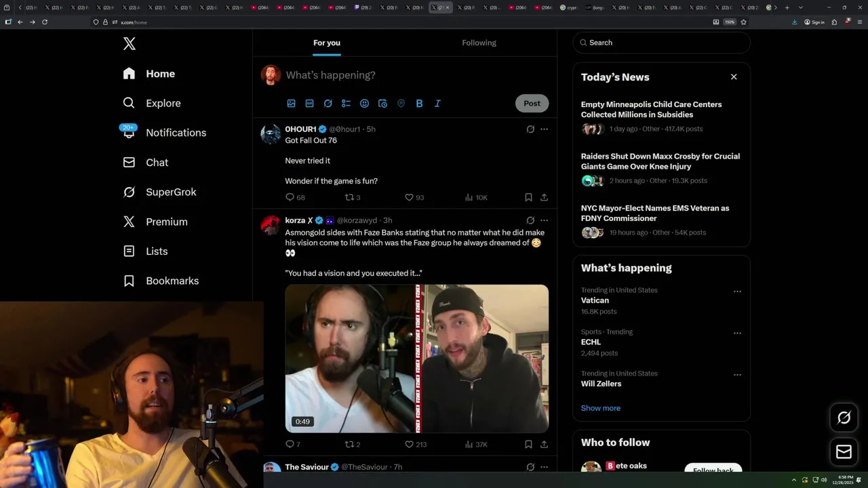Like the Fall Out 76 post
868x488 pixels.
click(414, 197)
